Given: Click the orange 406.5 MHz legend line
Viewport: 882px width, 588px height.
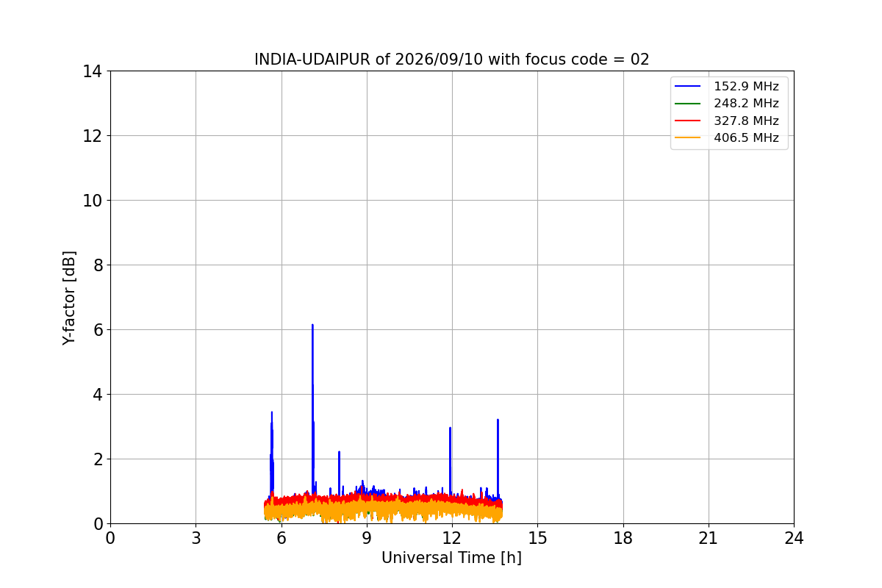Looking at the screenshot, I should click(689, 137).
